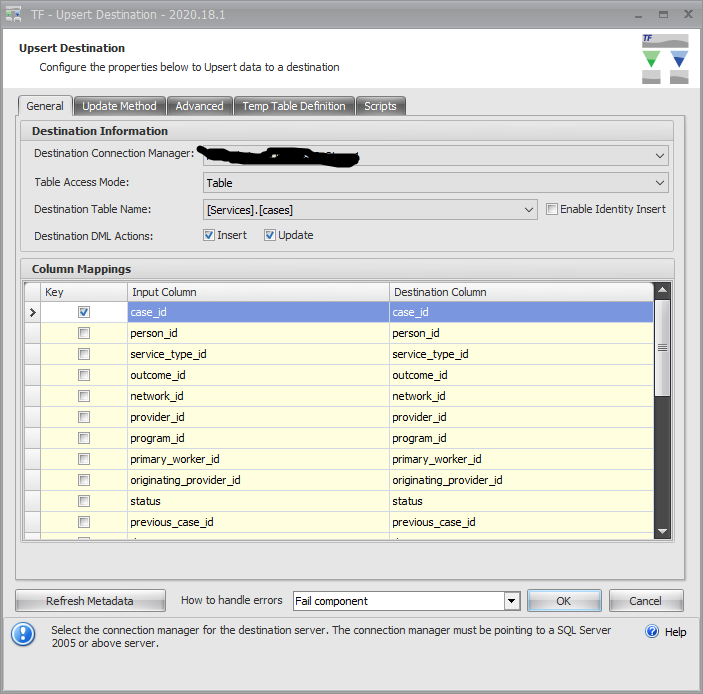
Task: Check the Key checkbox for network_id
Action: pyautogui.click(x=84, y=396)
